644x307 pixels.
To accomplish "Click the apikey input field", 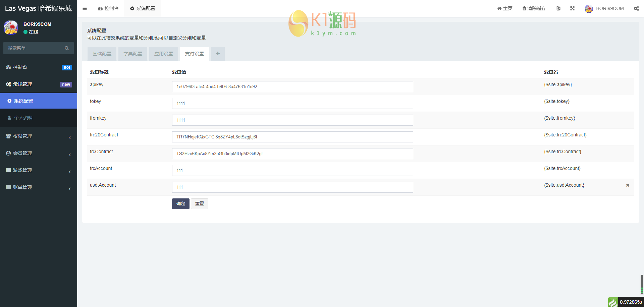I will pos(292,86).
